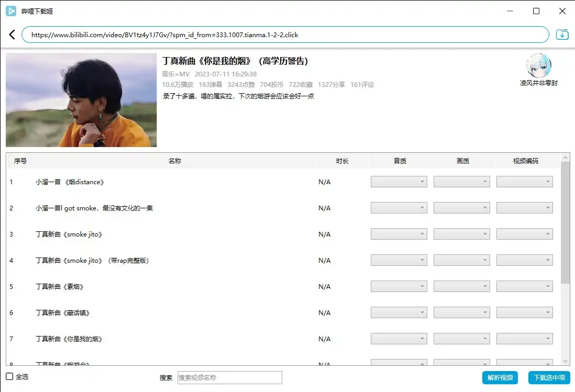Click the 下载选中项 button
The height and width of the screenshot is (392, 575).
(549, 377)
